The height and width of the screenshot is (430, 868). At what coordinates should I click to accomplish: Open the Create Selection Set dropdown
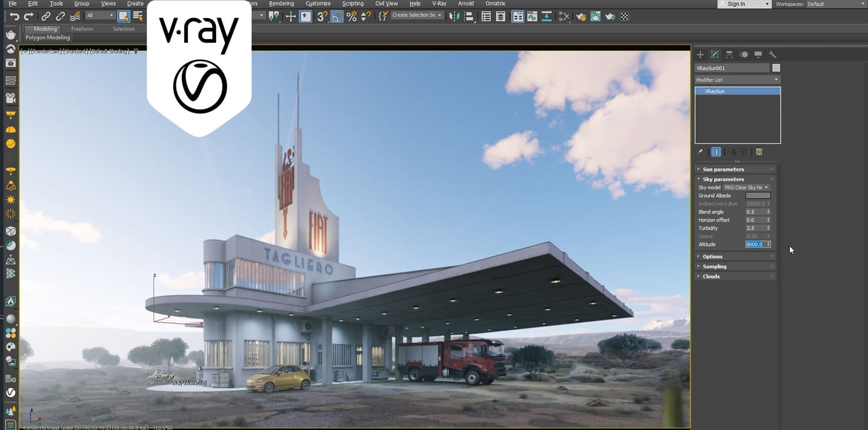[x=417, y=15]
